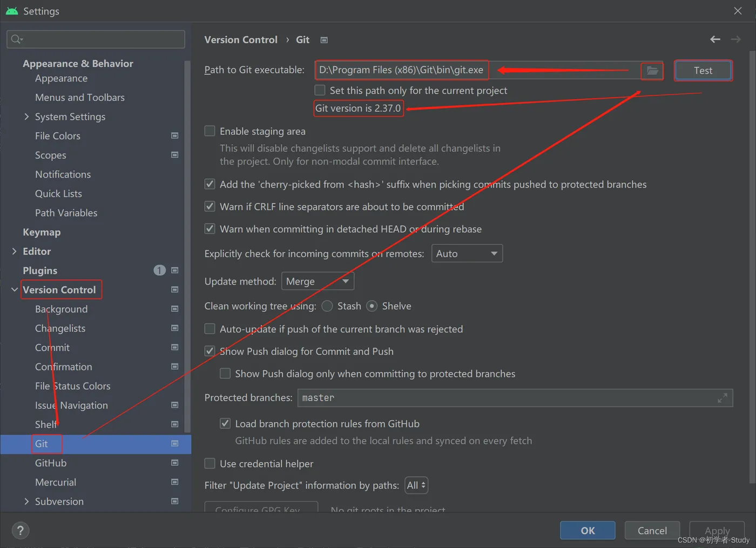Click project icon on Plugins row
Screen dimensions: 756x548
(174, 270)
